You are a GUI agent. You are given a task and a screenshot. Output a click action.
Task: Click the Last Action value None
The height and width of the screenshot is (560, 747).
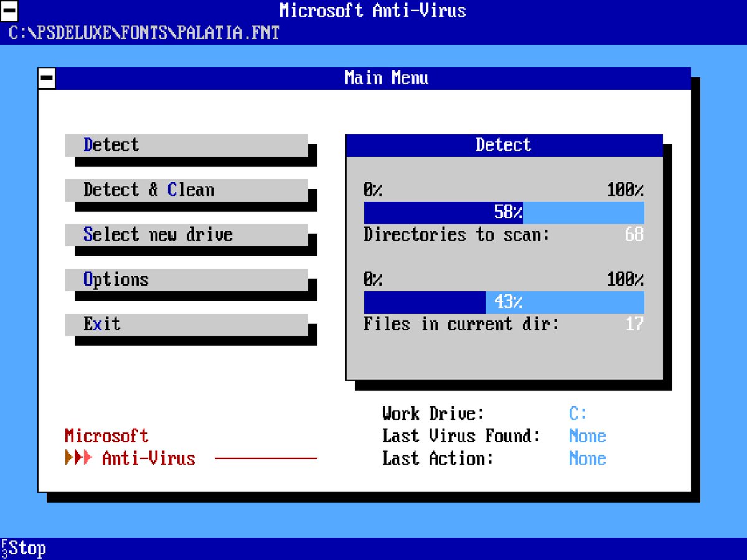point(588,459)
